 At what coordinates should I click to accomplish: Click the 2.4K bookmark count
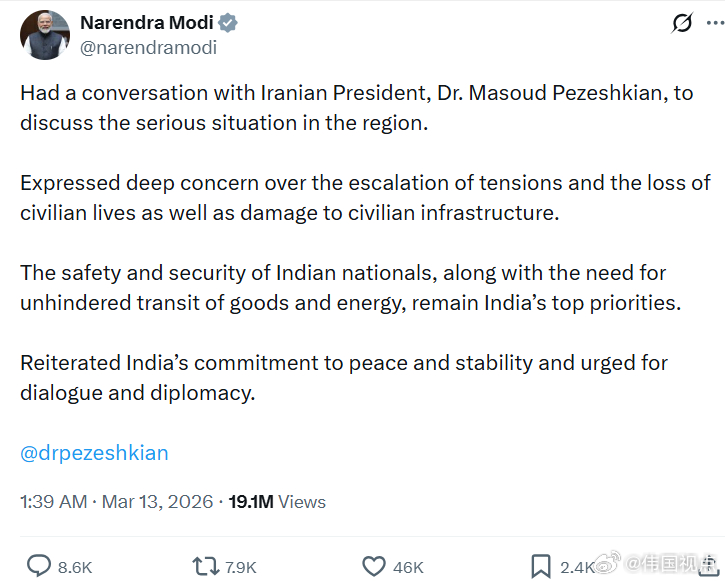point(577,567)
